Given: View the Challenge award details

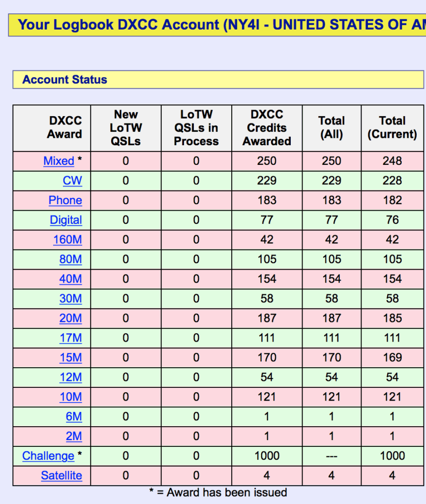Looking at the screenshot, I should [x=48, y=456].
